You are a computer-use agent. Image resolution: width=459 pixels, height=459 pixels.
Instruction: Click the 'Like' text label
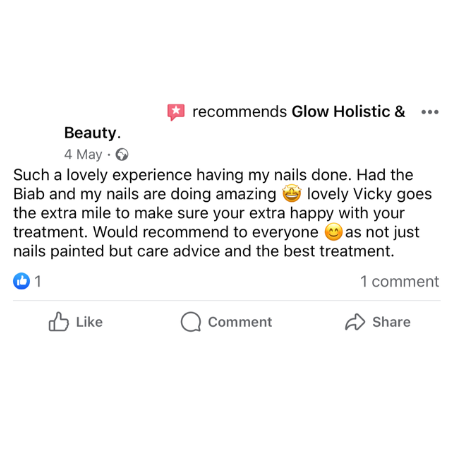click(x=89, y=322)
